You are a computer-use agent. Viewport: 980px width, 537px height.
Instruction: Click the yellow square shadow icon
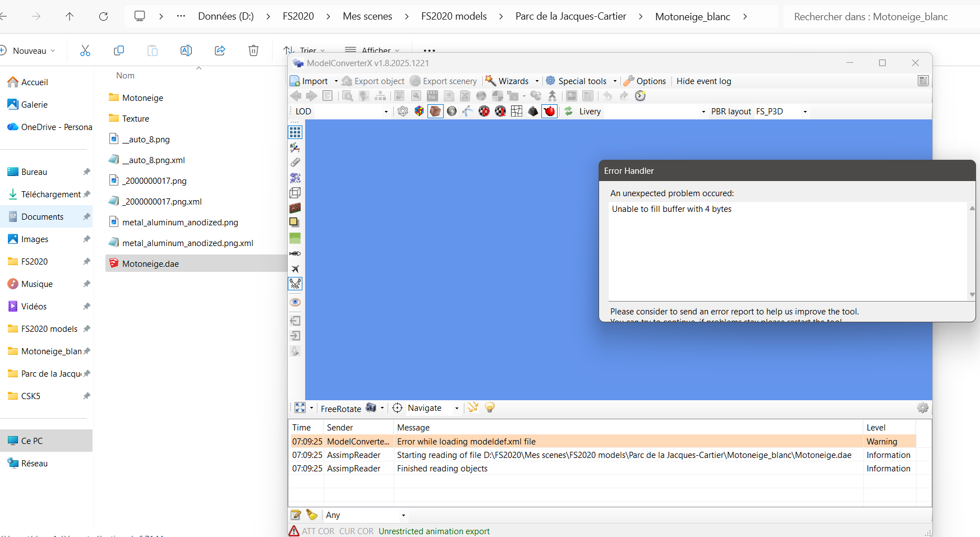(x=295, y=223)
